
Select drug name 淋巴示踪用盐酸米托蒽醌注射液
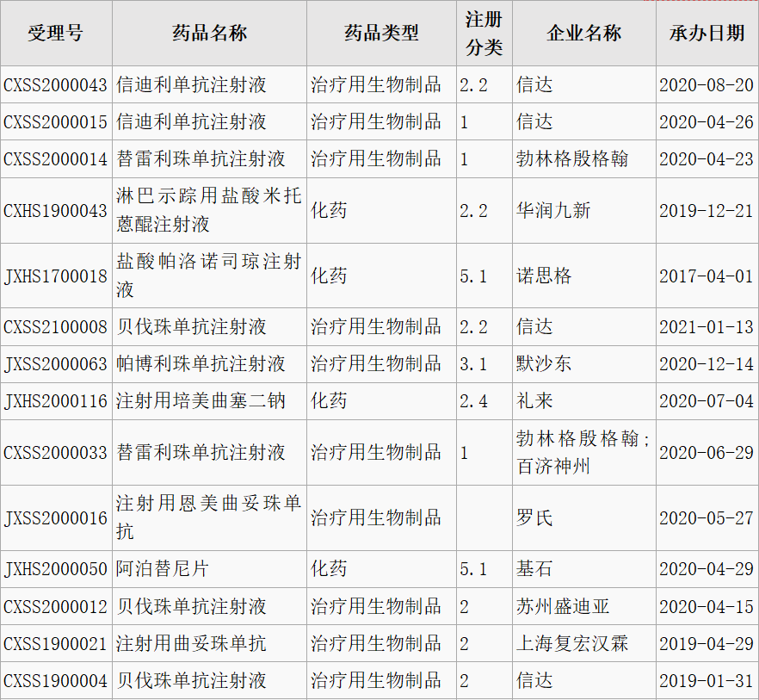(x=209, y=210)
